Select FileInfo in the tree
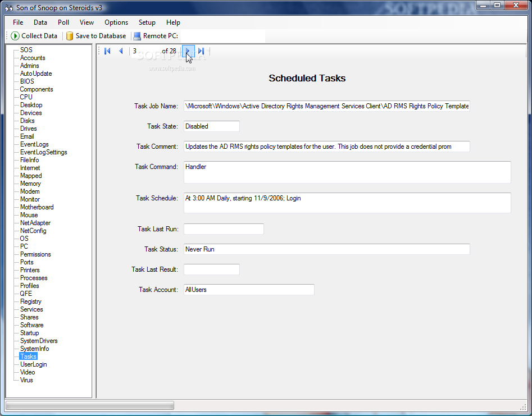 click(x=30, y=160)
